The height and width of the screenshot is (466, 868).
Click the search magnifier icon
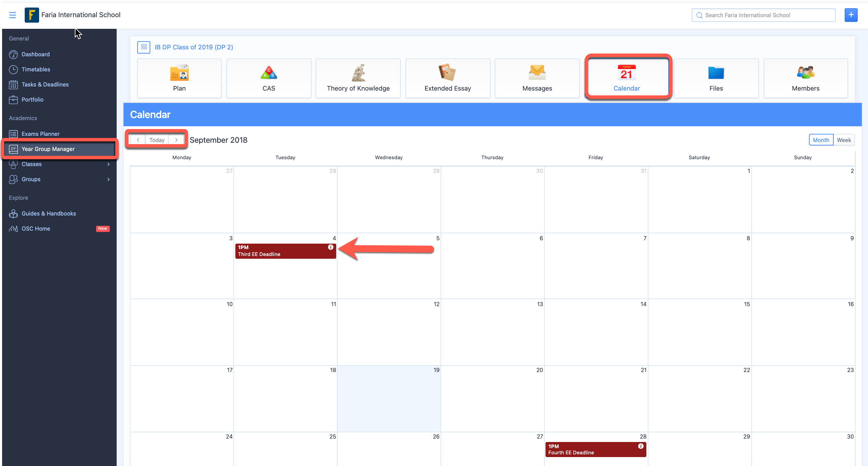point(699,15)
